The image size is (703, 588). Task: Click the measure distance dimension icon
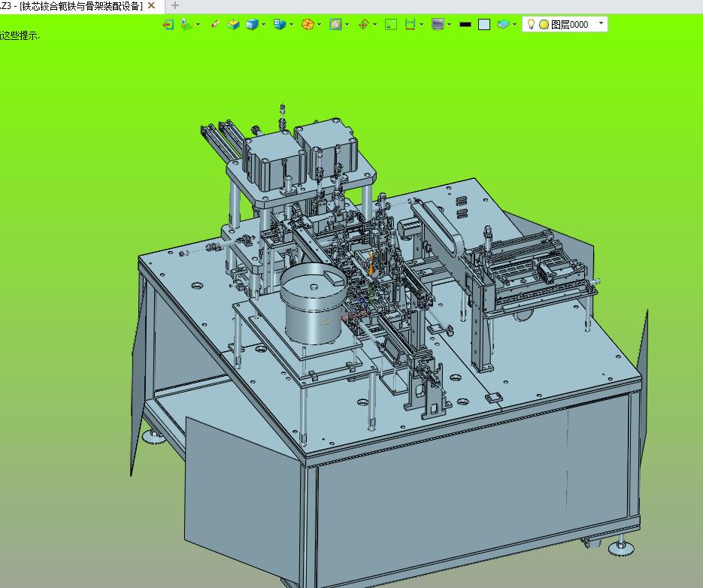coord(410,24)
